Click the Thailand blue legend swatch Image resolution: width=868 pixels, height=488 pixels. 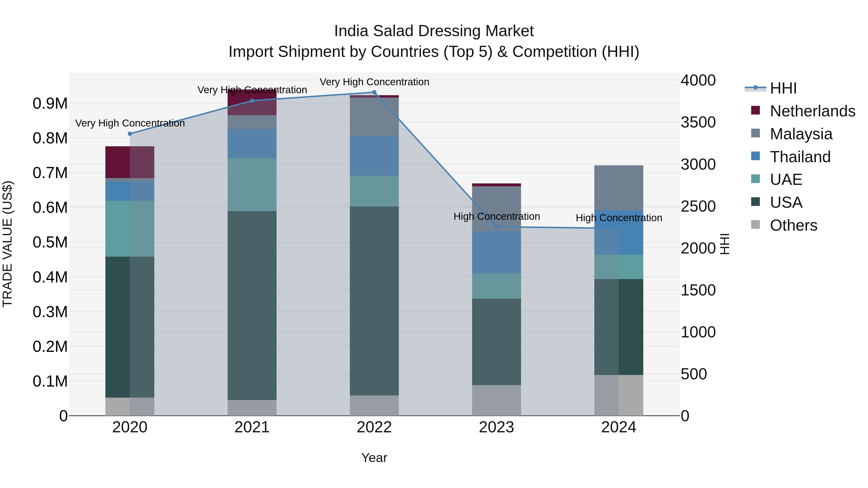coord(755,156)
